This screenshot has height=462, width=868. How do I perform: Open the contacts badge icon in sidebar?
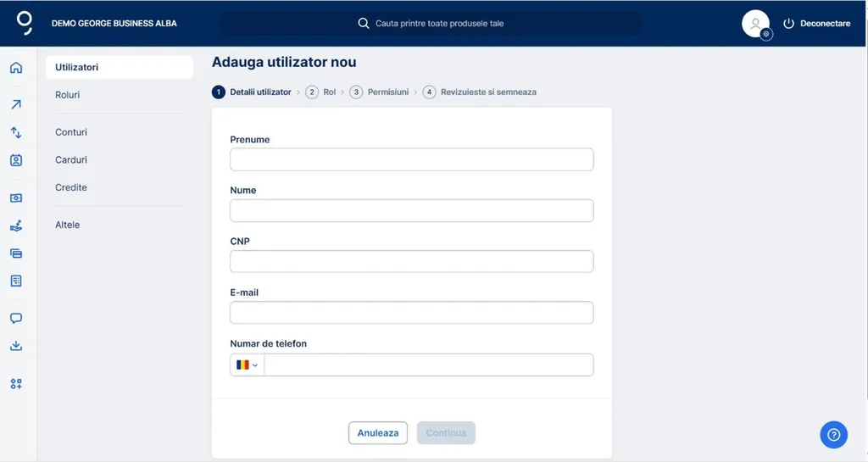tap(16, 160)
